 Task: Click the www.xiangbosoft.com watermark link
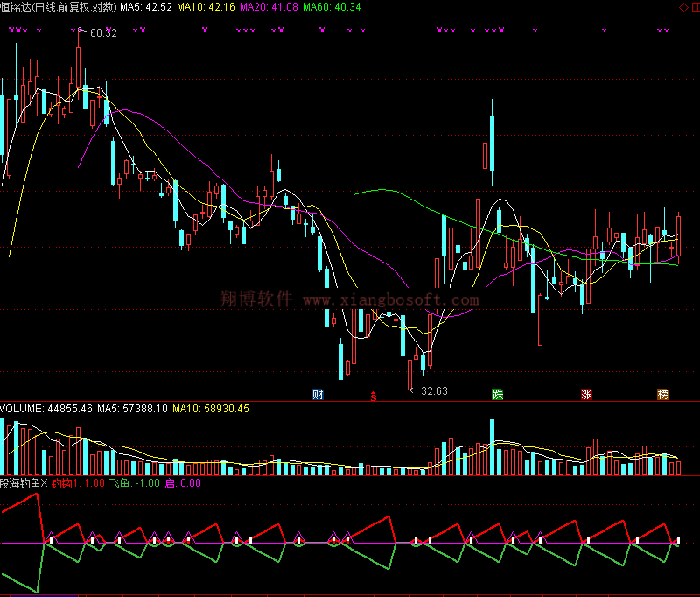click(391, 299)
